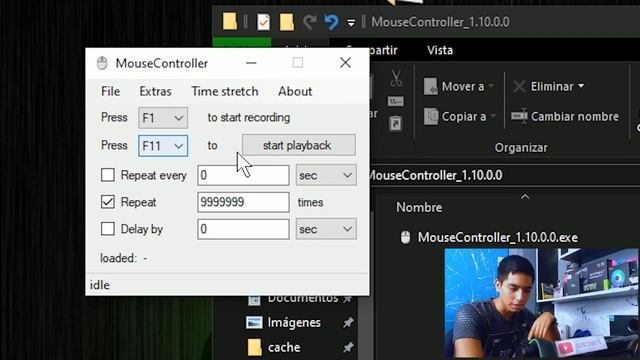Click the pin icon beside Imágenes

click(348, 322)
